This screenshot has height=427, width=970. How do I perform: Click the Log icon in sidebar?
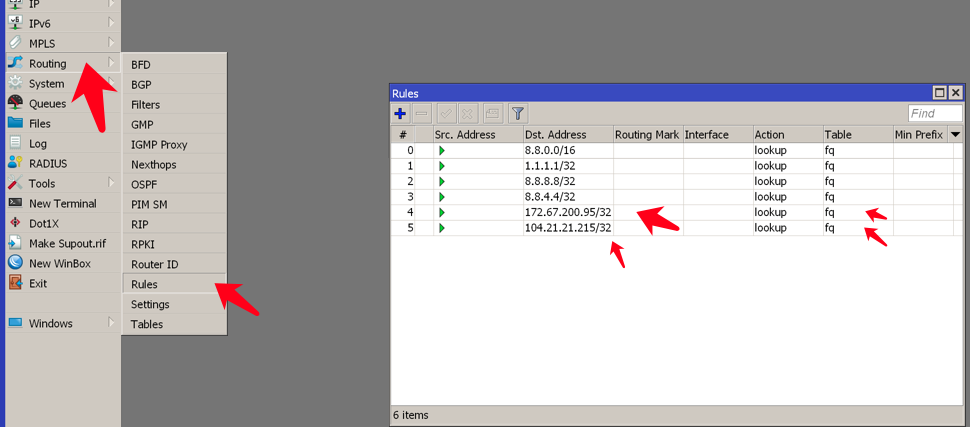[16, 143]
